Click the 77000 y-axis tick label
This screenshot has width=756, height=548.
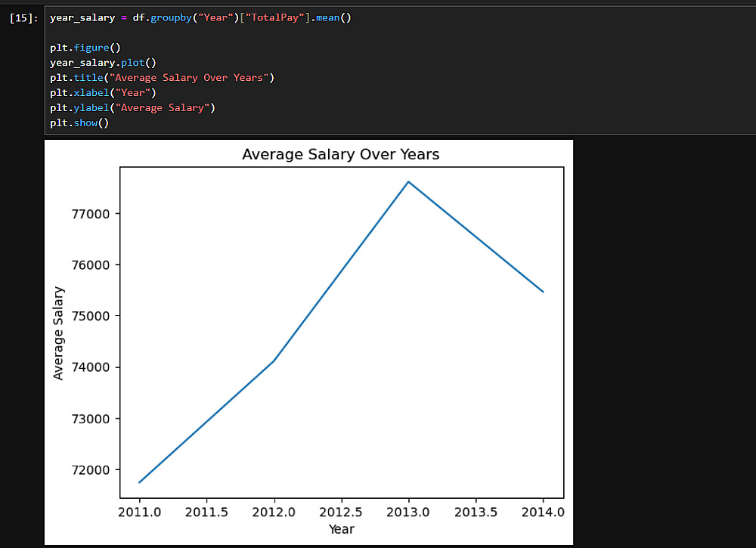coord(89,214)
